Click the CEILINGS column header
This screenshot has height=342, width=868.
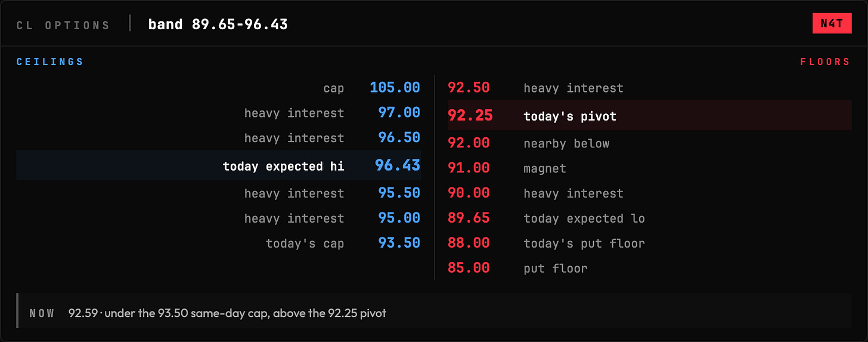coord(50,62)
